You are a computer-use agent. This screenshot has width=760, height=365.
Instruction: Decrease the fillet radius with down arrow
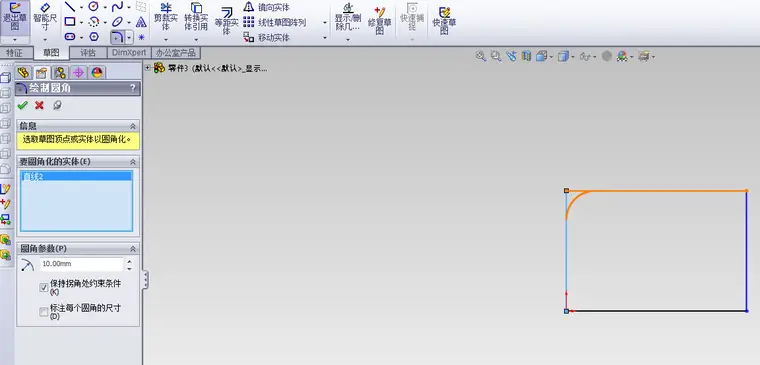(129, 268)
